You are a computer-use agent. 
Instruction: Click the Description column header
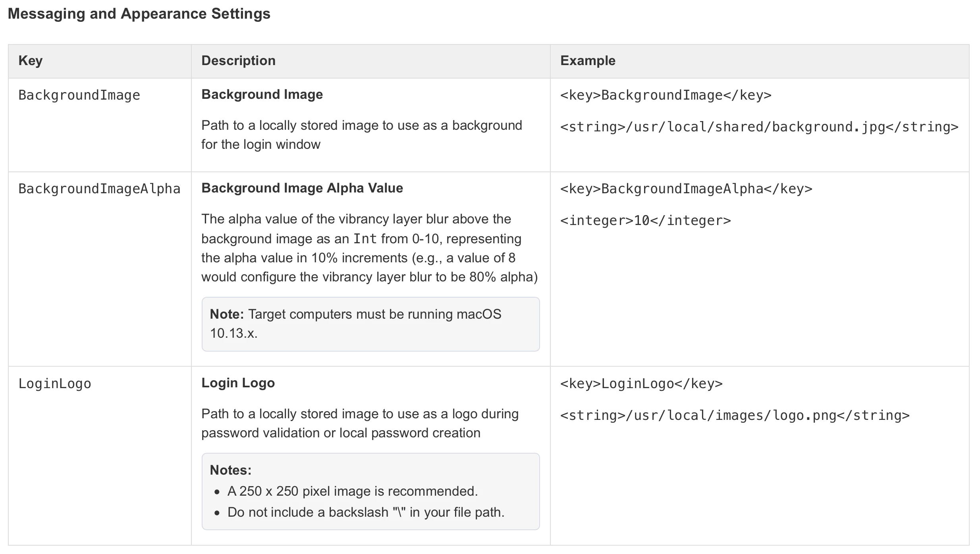(x=238, y=61)
